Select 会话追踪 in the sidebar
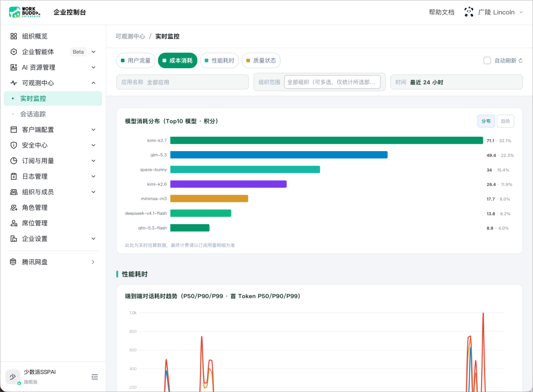This screenshot has height=392, width=533. click(x=53, y=114)
